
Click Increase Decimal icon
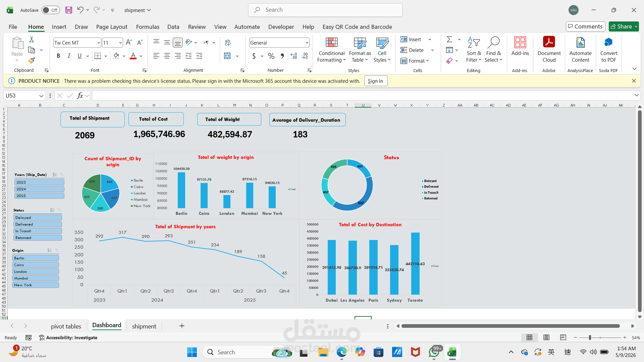tap(294, 56)
